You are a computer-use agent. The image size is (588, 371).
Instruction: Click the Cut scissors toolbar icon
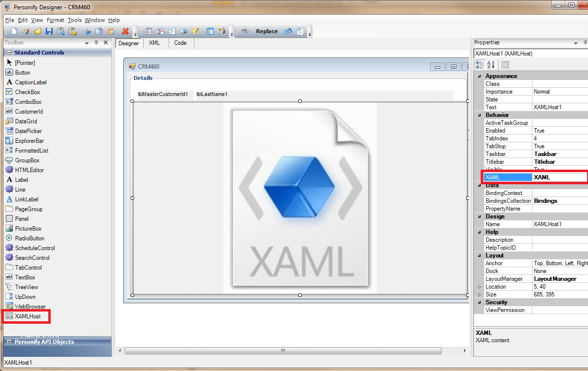87,31
